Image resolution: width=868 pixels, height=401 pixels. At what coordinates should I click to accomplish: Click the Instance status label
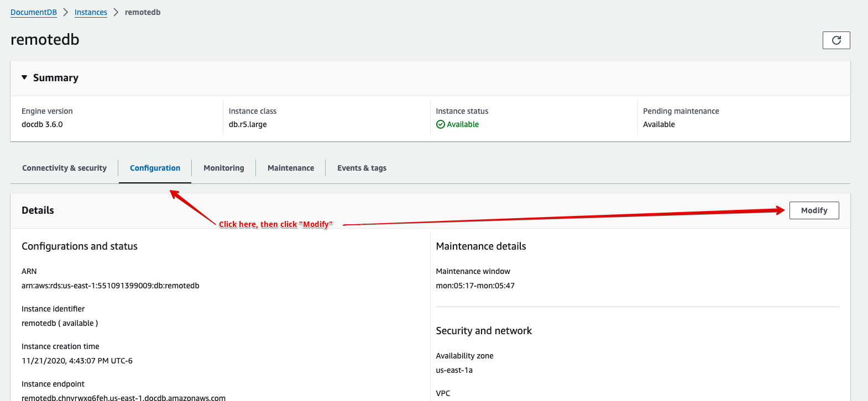coord(462,111)
